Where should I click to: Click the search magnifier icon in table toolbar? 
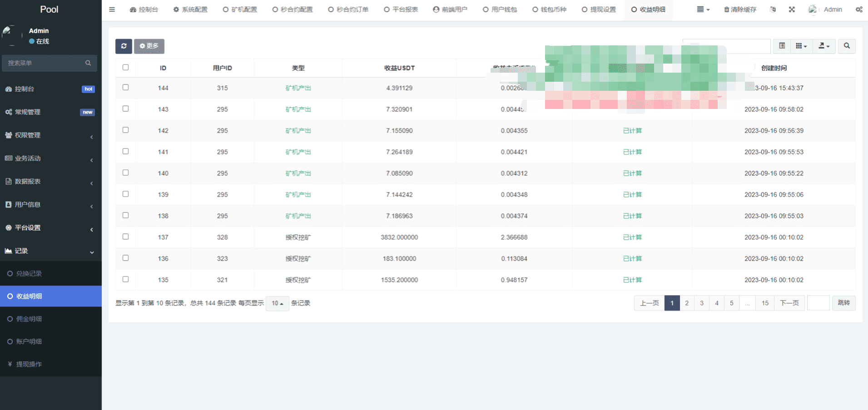coord(847,46)
